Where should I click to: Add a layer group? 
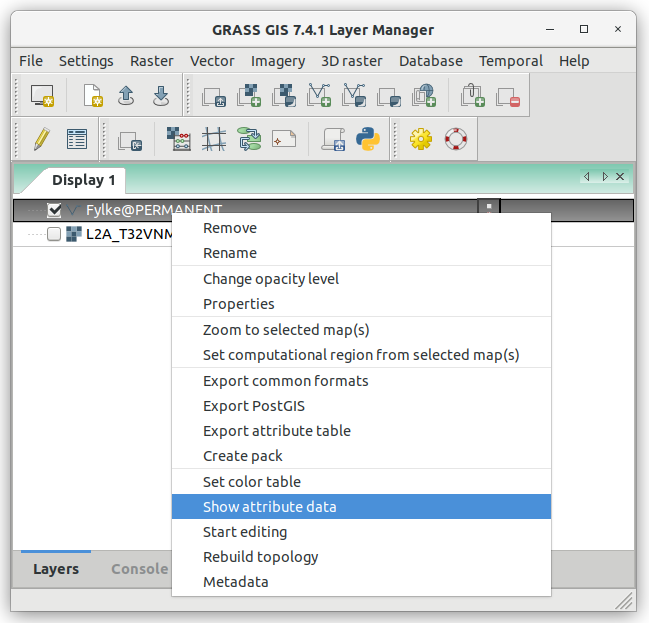click(473, 96)
